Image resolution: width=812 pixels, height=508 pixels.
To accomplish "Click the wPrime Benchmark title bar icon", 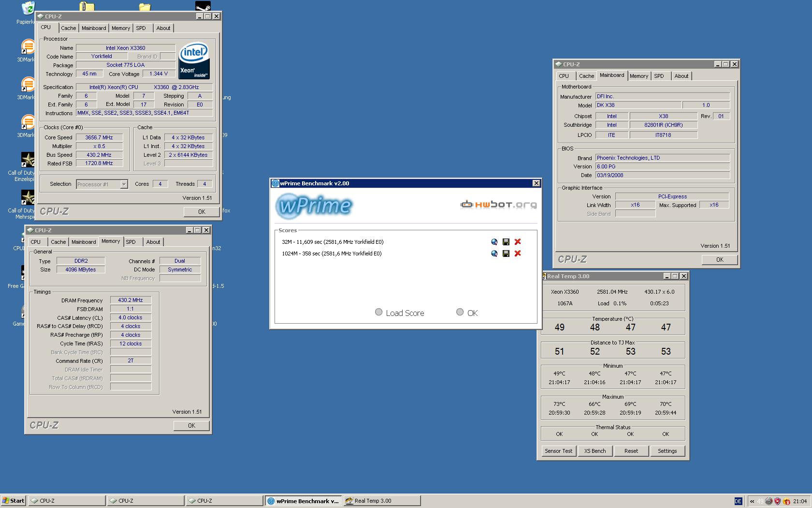I will [275, 183].
